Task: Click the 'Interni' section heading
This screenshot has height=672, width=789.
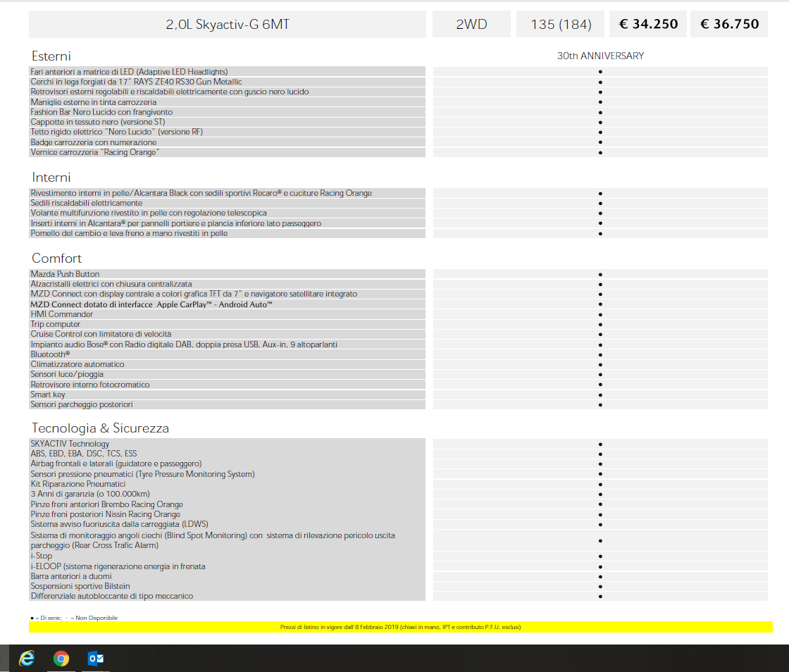Action: coord(51,177)
